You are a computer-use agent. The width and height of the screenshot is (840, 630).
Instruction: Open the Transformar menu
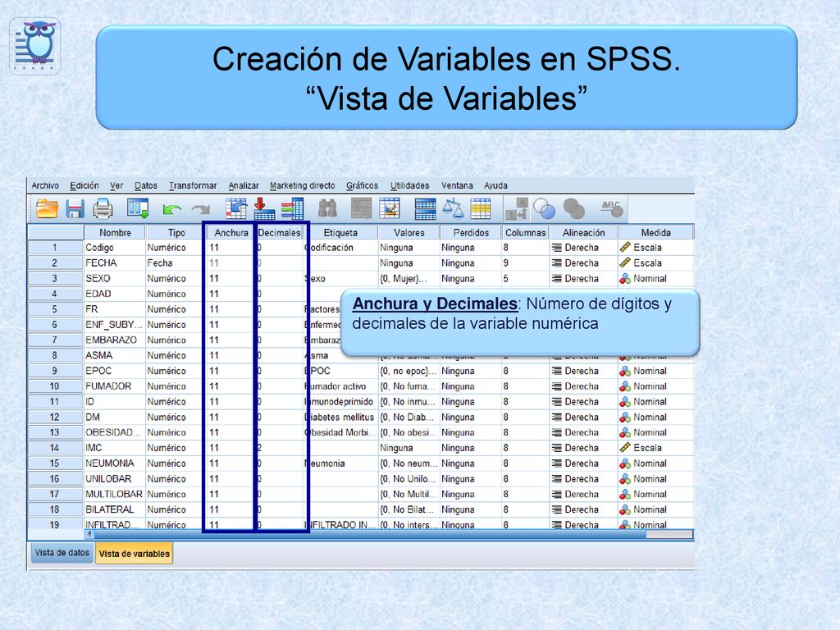(x=193, y=185)
